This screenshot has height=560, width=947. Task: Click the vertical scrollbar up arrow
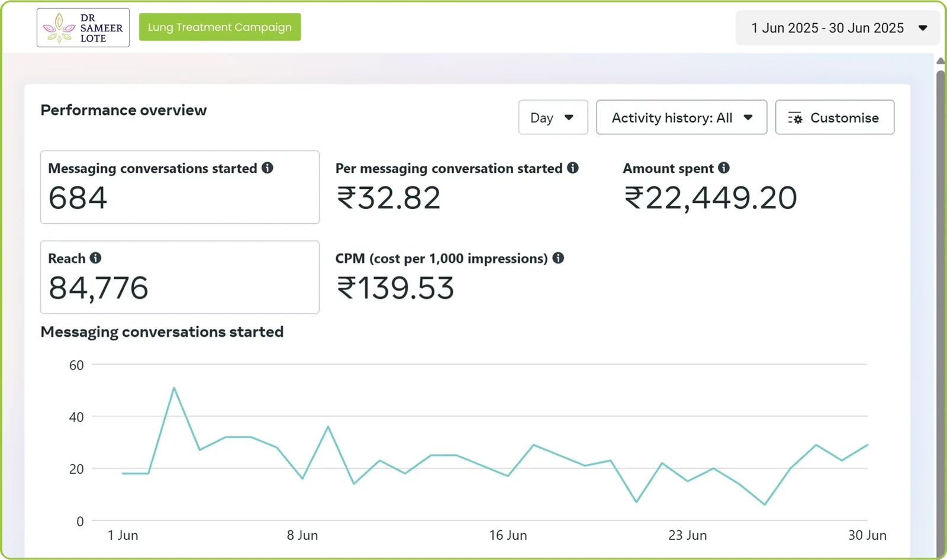tap(940, 60)
